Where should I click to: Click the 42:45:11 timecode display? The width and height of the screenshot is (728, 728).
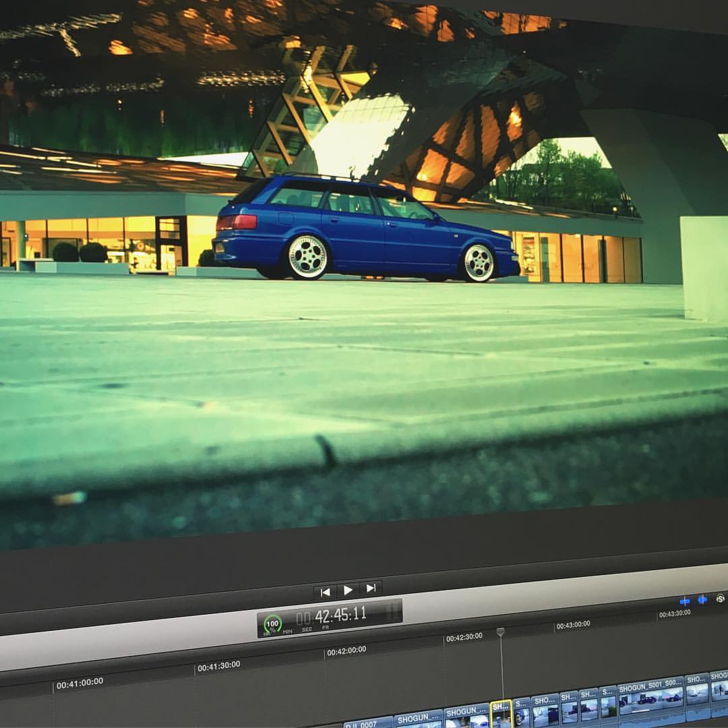pyautogui.click(x=340, y=615)
